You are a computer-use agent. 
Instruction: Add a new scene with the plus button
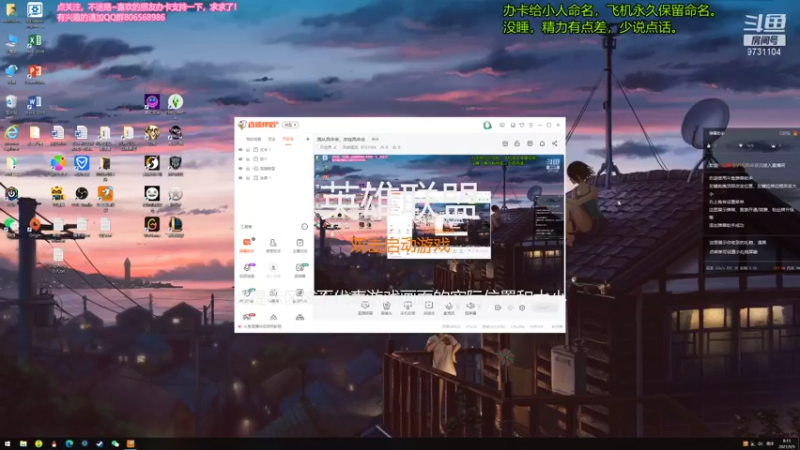308,139
